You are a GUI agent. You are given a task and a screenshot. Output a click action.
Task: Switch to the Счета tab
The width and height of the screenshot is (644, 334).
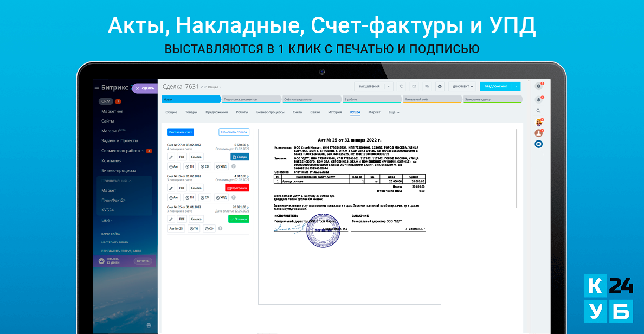[298, 112]
